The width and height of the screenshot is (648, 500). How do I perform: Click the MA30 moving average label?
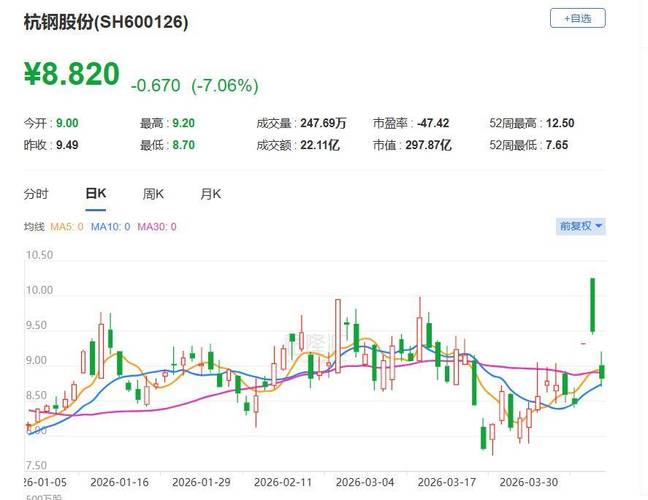coord(157,226)
